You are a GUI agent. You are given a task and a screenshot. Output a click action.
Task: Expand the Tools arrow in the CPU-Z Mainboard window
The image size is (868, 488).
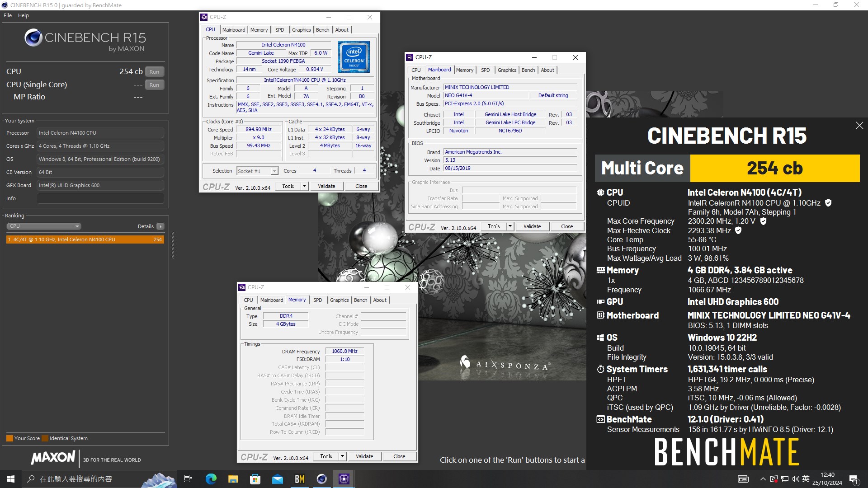(510, 226)
